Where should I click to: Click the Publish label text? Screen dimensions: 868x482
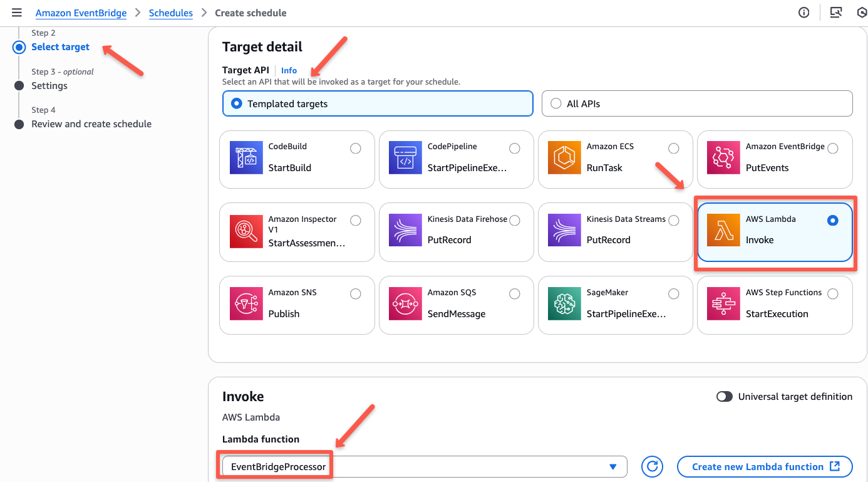pos(284,314)
